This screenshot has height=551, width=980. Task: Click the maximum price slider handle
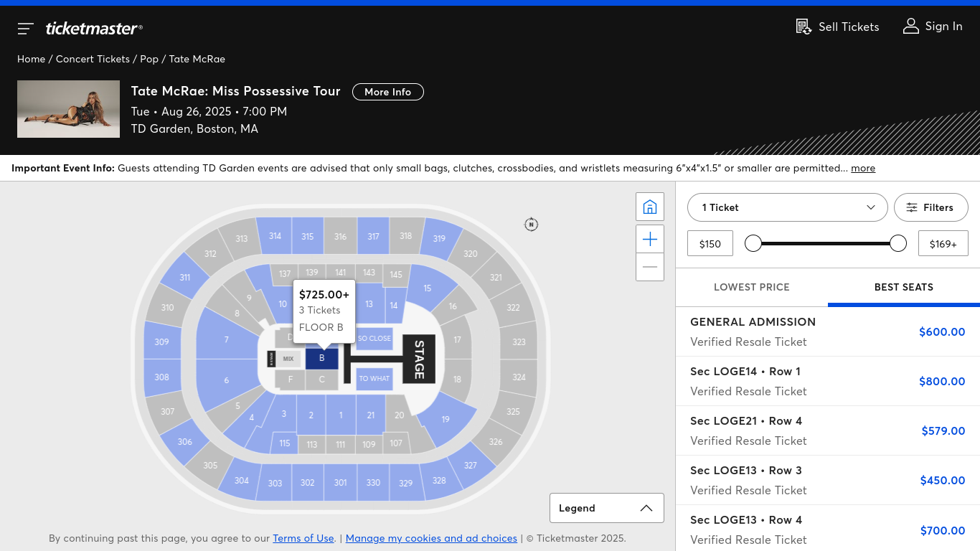pyautogui.click(x=898, y=243)
